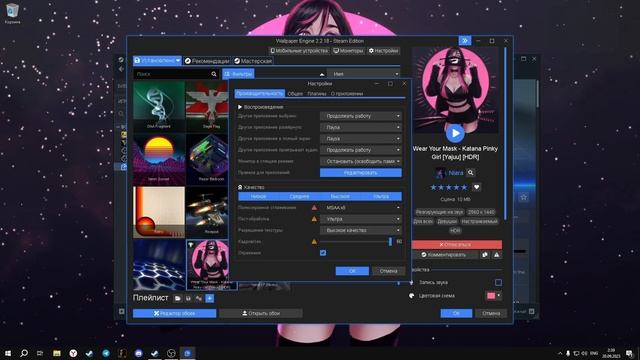Open Yandex browser from the taskbar
640x360 pixels.
(x=73, y=353)
